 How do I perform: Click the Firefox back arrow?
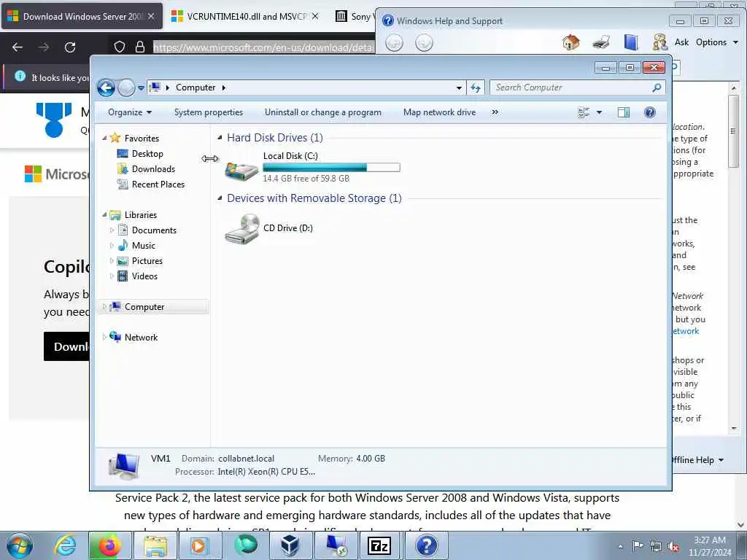(18, 47)
